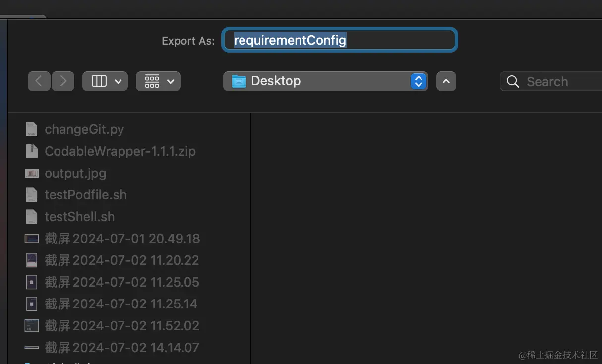Click thumbnail of 截屏 11.25.05 screenshot
This screenshot has width=602, height=364.
[32, 282]
